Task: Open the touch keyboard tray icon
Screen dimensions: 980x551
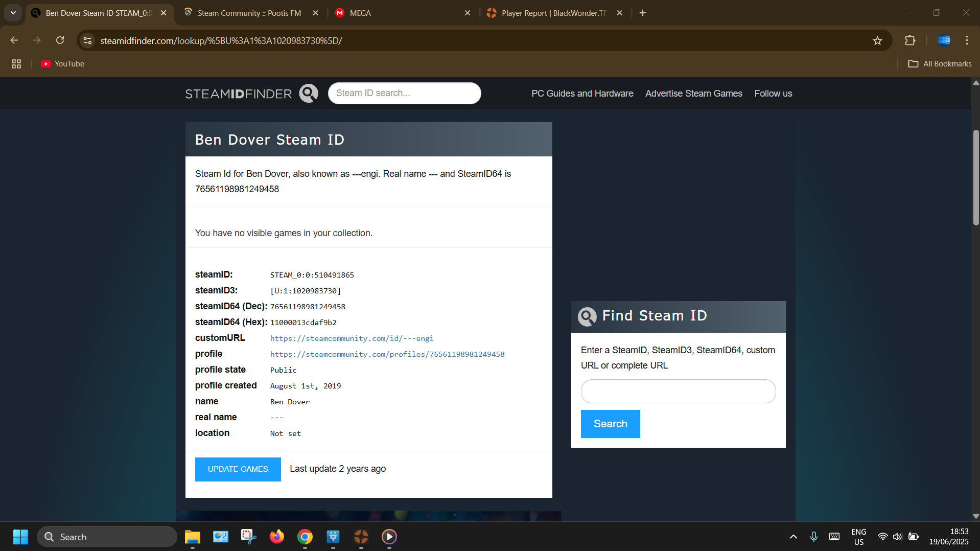Action: click(x=834, y=537)
